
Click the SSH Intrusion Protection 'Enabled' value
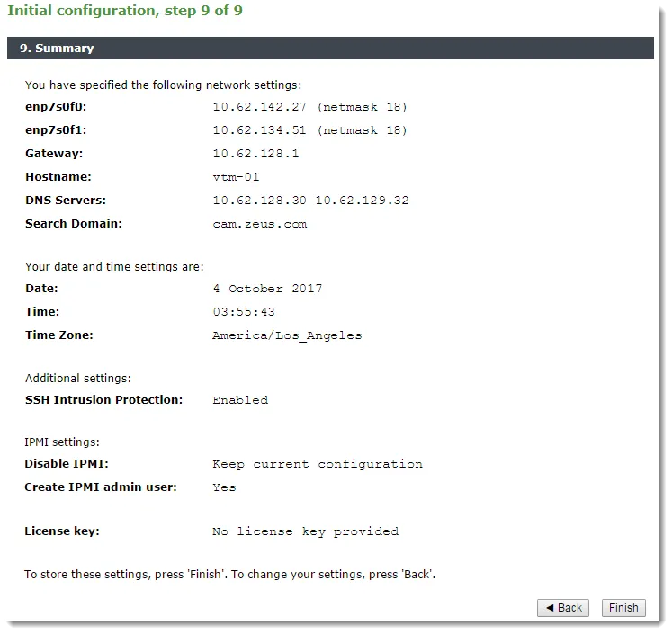240,399
